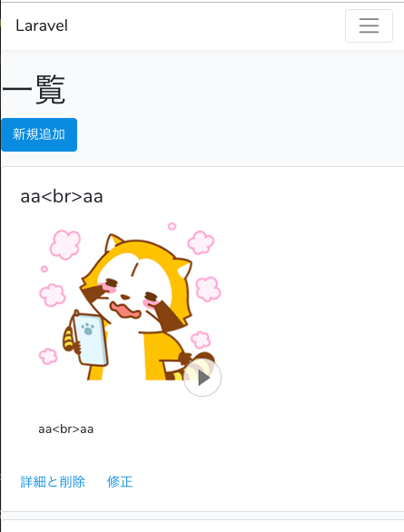Click the empty white navbar area
Viewport: 404px width, 532px height.
pyautogui.click(x=203, y=25)
